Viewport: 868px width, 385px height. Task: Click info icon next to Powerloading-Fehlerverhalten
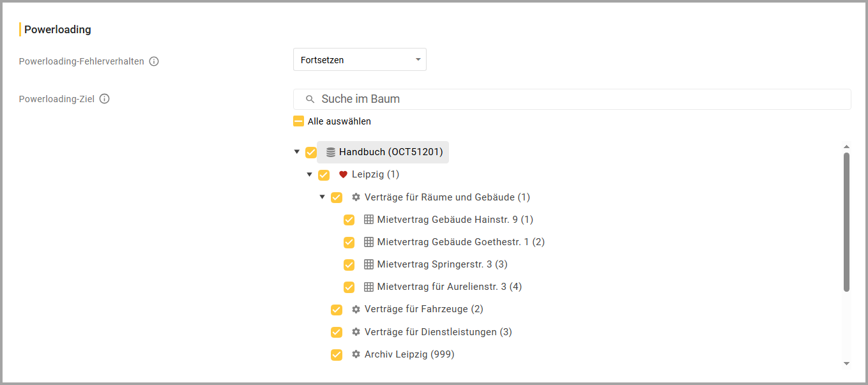[154, 62]
